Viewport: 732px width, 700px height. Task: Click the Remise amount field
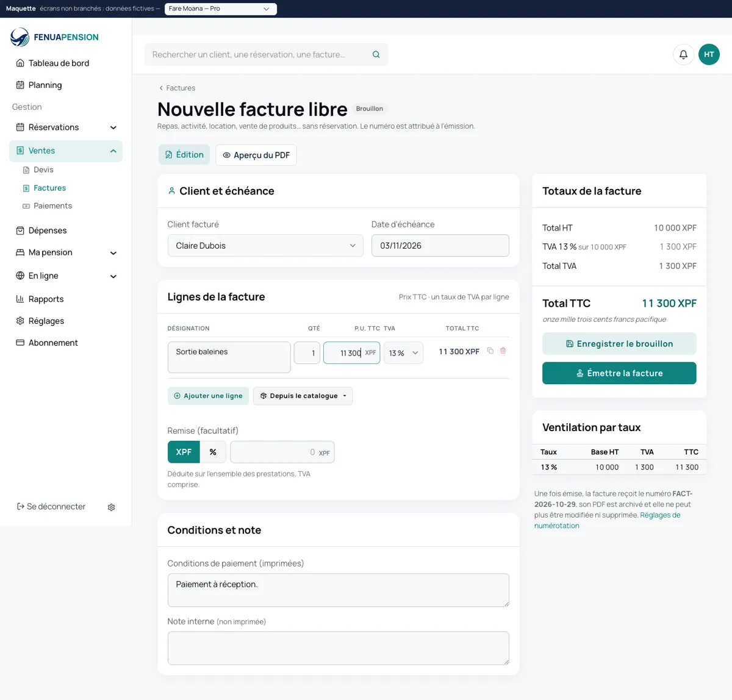coord(282,452)
